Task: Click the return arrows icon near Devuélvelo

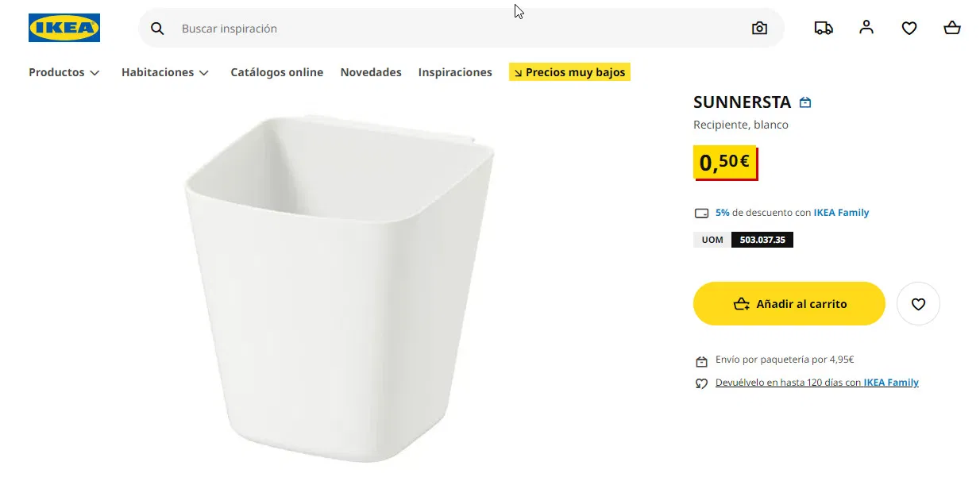Action: pos(701,383)
